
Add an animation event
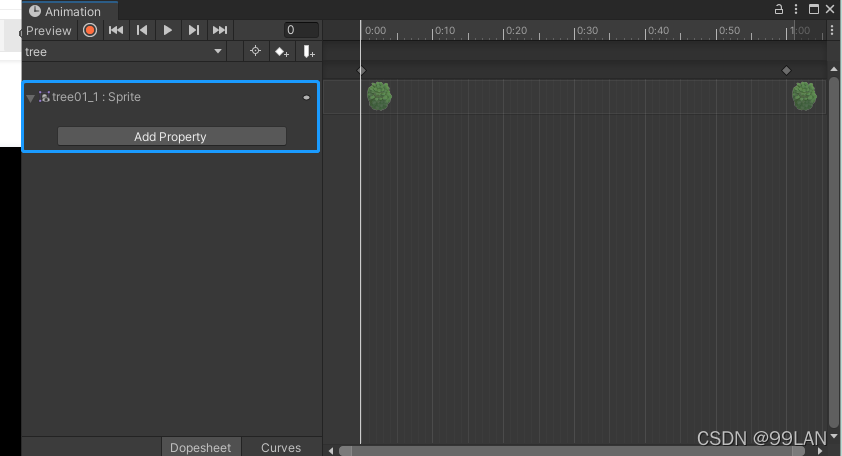(309, 52)
